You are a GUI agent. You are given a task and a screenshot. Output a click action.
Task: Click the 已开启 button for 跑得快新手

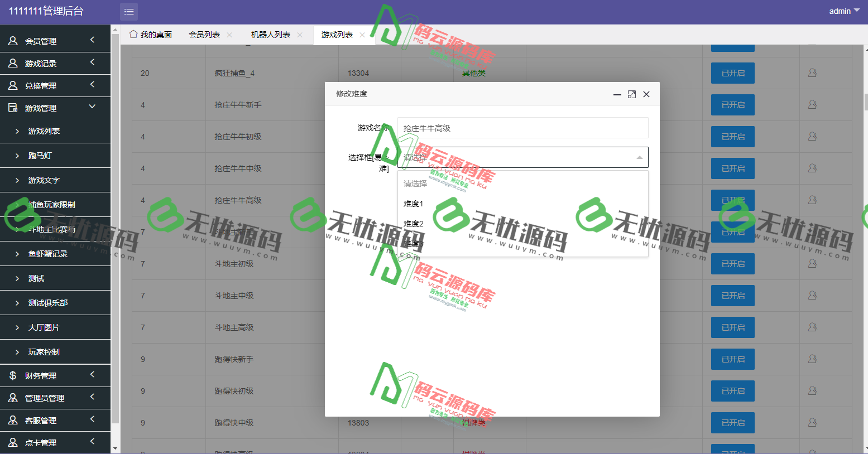732,359
